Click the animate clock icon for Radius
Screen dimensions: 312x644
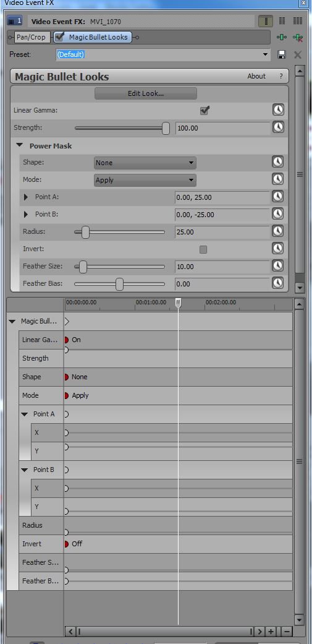tap(278, 231)
